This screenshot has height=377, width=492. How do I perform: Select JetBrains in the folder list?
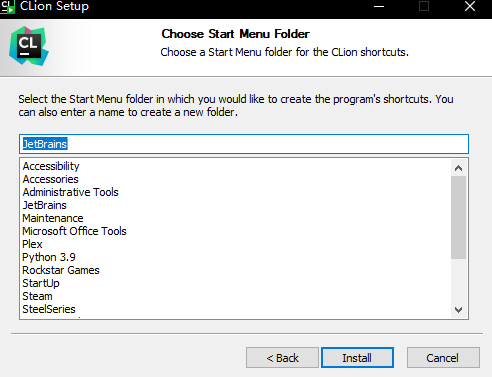[44, 205]
